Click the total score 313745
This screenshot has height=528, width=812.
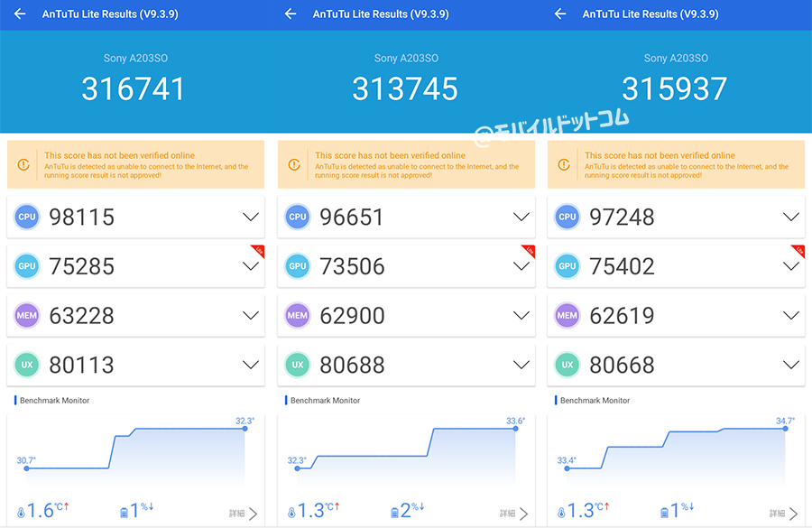click(x=405, y=88)
